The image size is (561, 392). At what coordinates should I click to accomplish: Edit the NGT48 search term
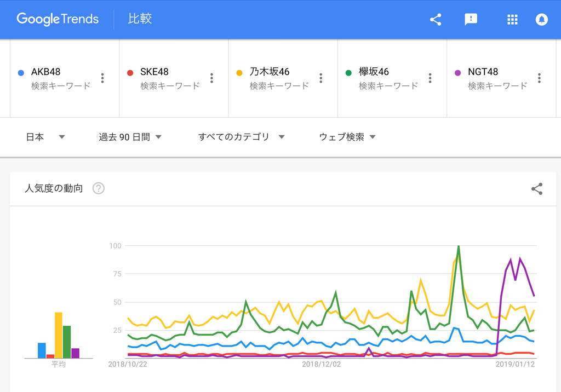tap(483, 72)
